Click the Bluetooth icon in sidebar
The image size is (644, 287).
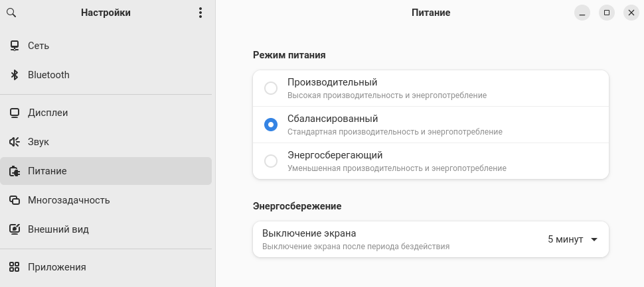click(15, 75)
